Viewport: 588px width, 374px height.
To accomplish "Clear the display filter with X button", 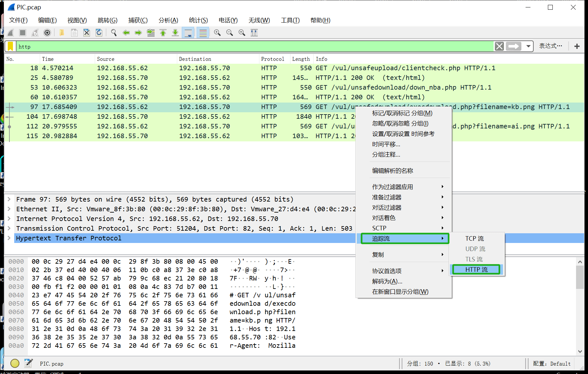I will 499,46.
